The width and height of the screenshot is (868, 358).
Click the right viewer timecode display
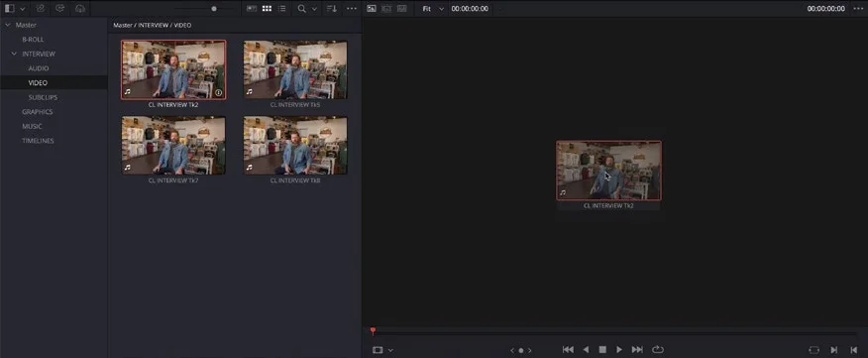(x=826, y=9)
